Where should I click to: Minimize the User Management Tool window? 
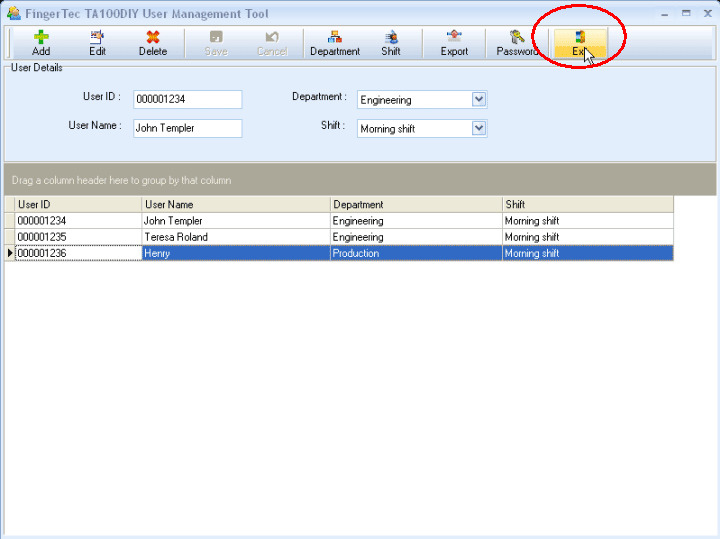coord(664,14)
